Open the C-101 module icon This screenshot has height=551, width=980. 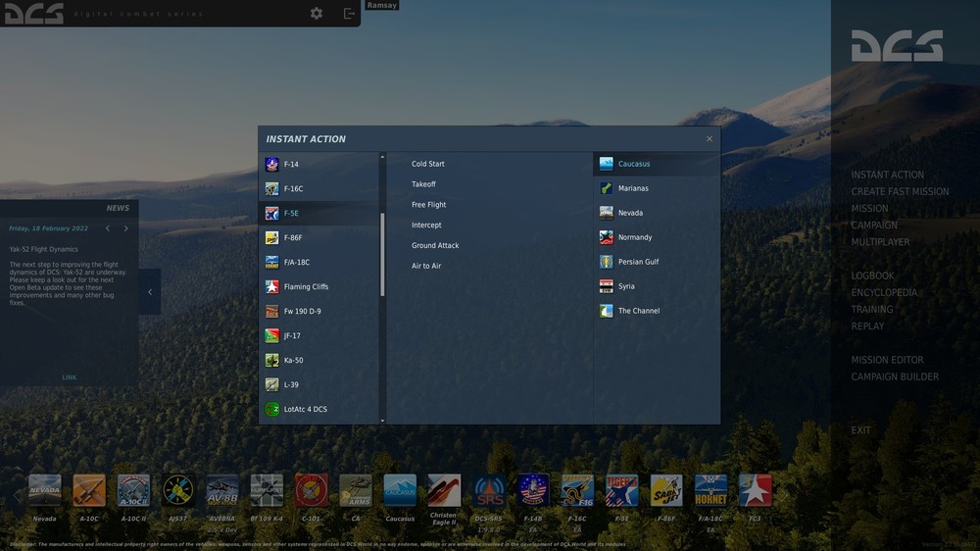pyautogui.click(x=311, y=490)
